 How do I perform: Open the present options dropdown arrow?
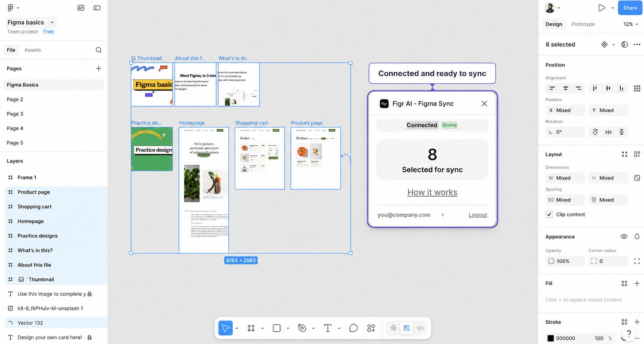click(612, 8)
